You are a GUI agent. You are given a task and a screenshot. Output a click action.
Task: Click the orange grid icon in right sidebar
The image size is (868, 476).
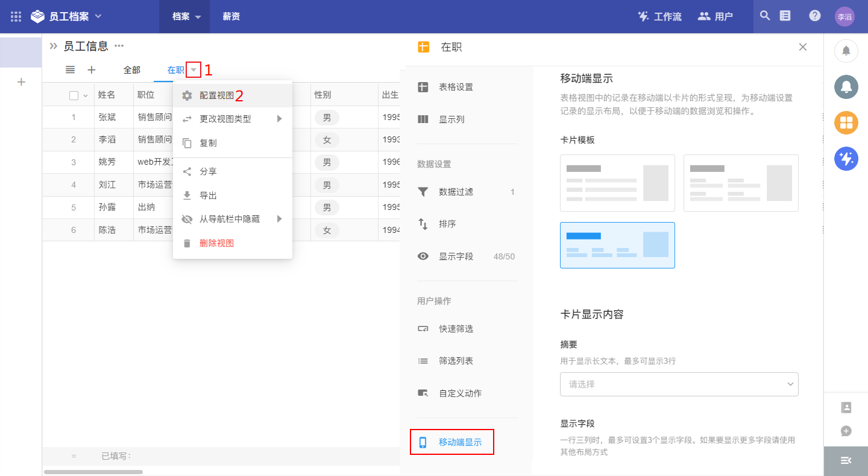coord(846,122)
